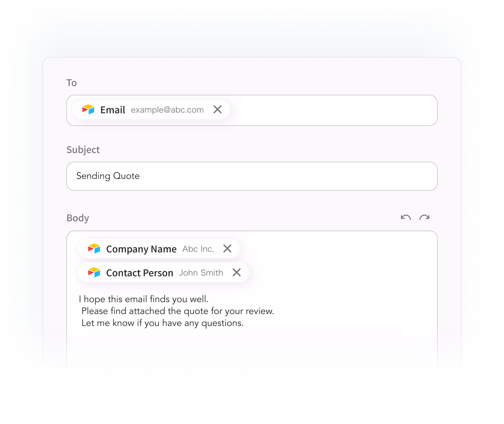Image resolution: width=504 pixels, height=424 pixels.
Task: Select the Email token label
Action: (x=113, y=110)
